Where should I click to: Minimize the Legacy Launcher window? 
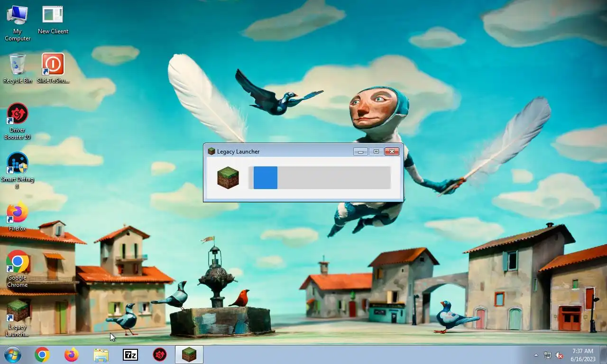coord(360,152)
